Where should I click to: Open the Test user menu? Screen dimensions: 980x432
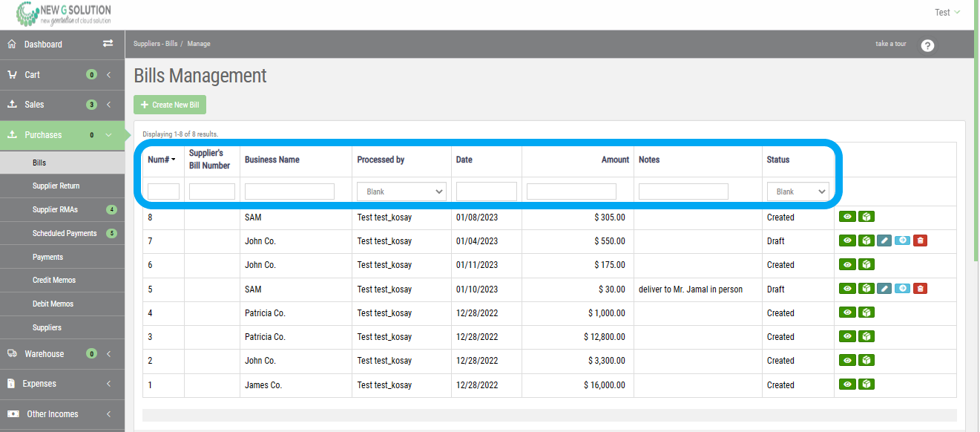click(947, 13)
